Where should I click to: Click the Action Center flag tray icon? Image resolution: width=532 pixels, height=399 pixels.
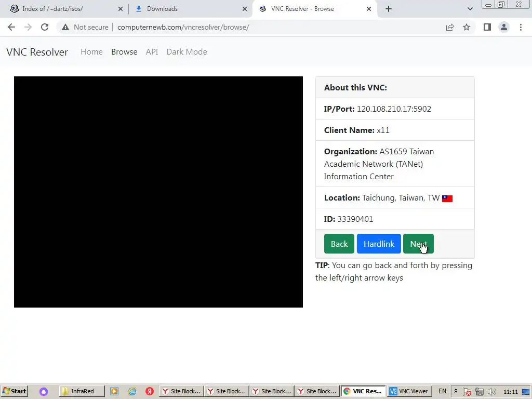coord(467,392)
